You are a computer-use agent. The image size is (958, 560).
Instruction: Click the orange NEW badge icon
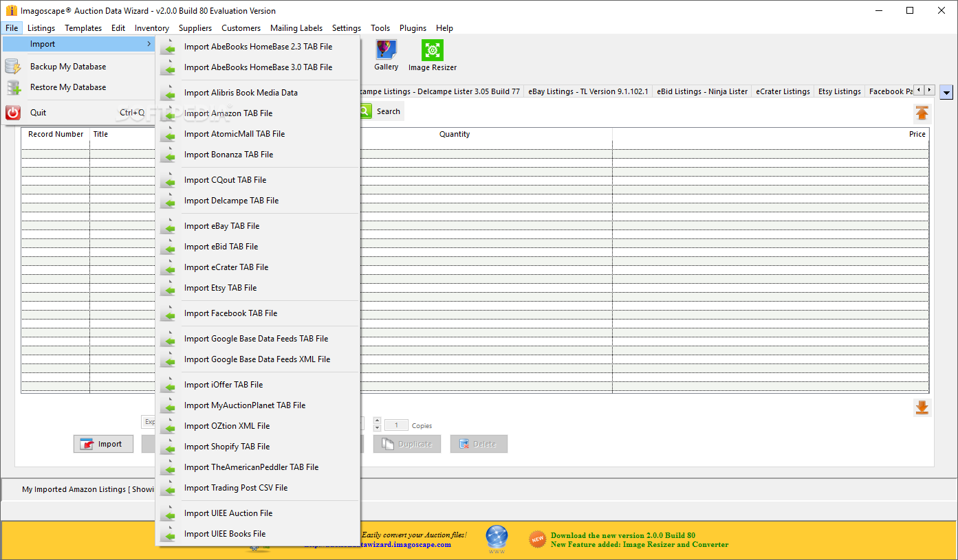pos(538,539)
